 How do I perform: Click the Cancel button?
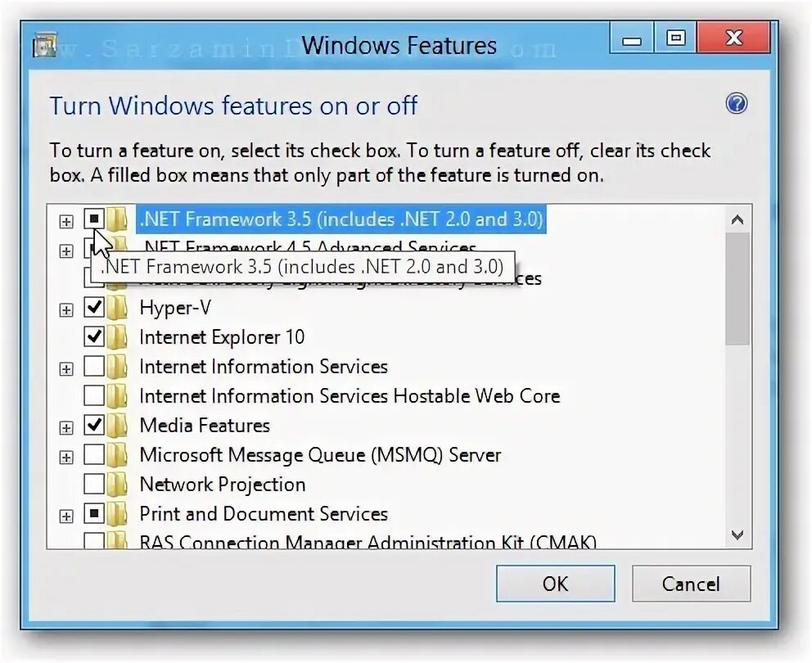pos(692,584)
